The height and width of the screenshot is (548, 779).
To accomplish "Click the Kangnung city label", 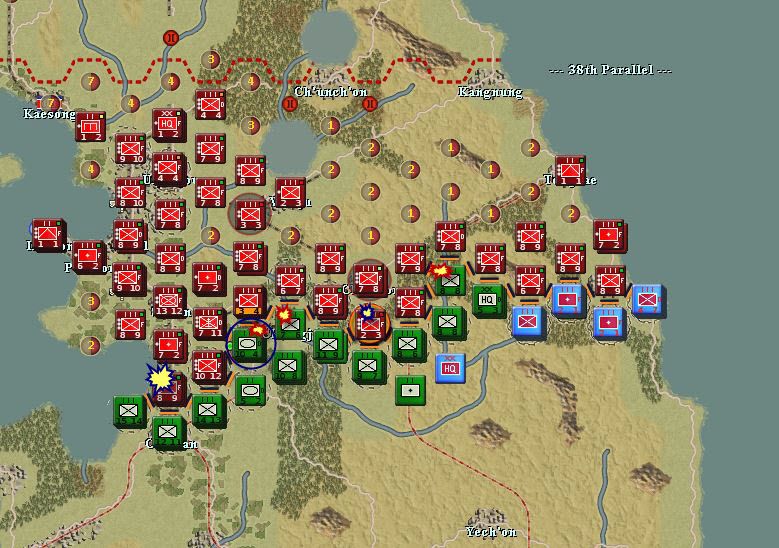I will [x=490, y=92].
